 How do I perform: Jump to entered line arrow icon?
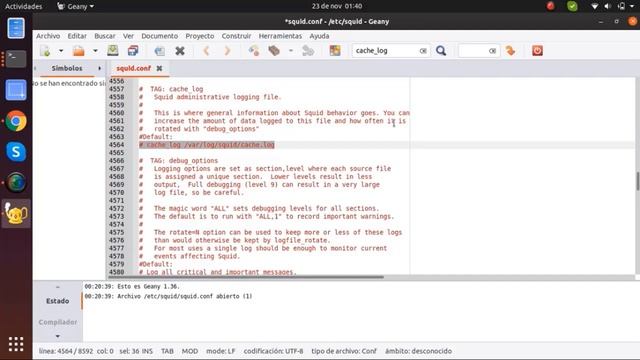tap(511, 51)
